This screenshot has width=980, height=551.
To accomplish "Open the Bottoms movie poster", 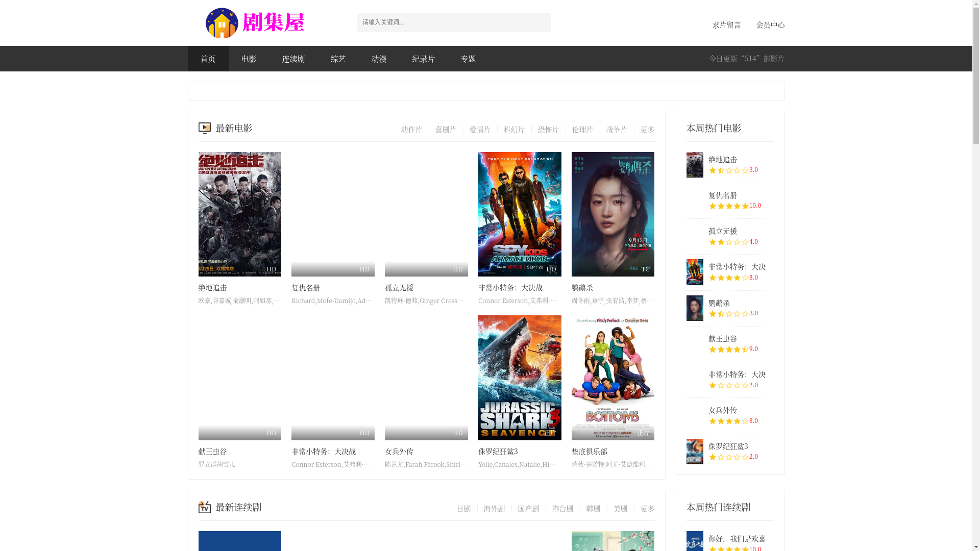I will [612, 378].
